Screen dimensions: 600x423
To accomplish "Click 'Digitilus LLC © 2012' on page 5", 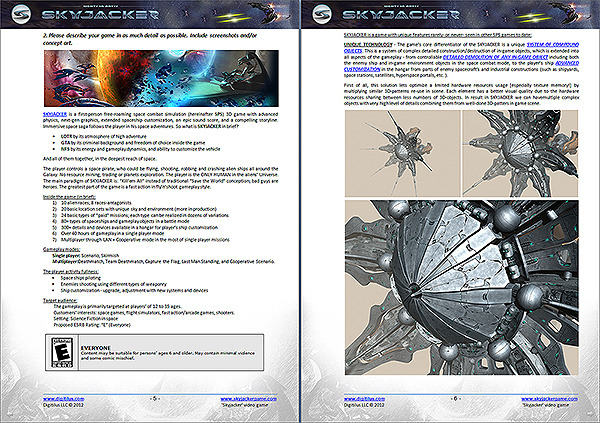I will [x=63, y=405].
